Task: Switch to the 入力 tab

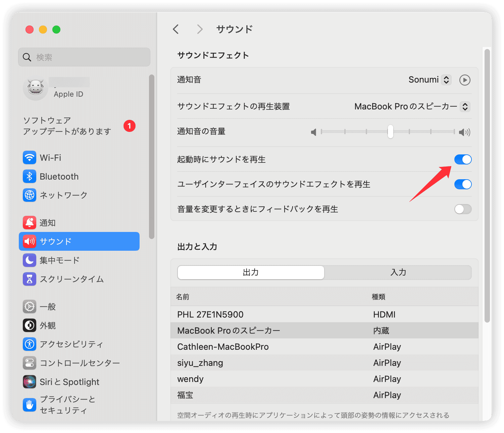Action: 398,272
